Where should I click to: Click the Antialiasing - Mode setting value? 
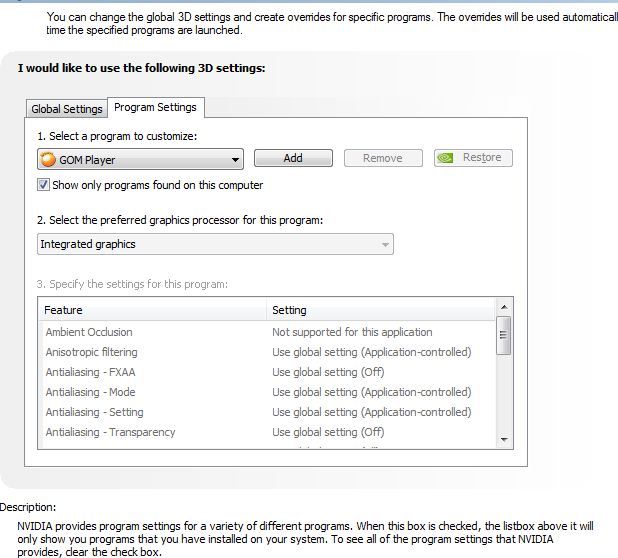coord(372,392)
